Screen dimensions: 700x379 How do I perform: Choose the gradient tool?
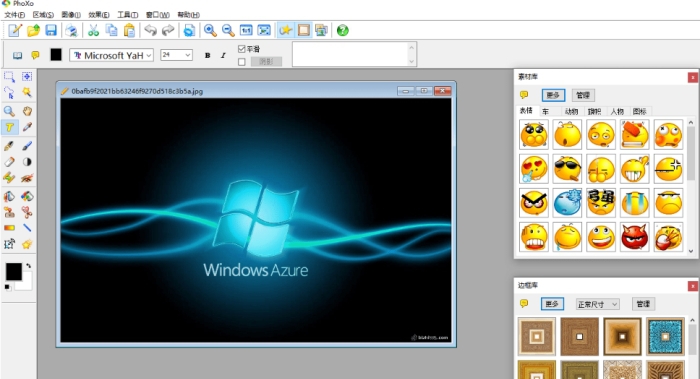pos(9,228)
